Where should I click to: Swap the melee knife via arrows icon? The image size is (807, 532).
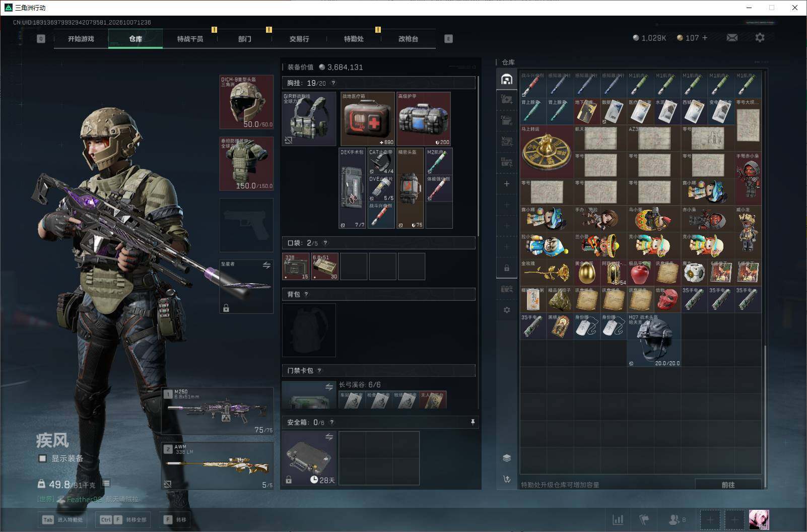click(266, 265)
